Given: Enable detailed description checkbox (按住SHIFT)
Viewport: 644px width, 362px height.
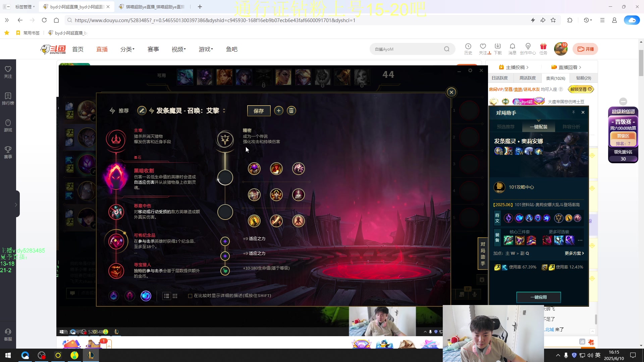Looking at the screenshot, I should pos(190,296).
